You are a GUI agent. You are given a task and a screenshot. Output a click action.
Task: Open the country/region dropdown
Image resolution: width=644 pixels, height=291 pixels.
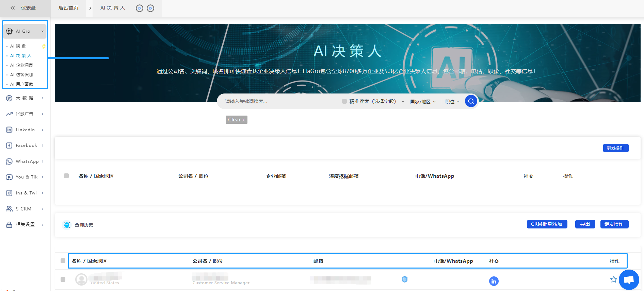pyautogui.click(x=422, y=102)
